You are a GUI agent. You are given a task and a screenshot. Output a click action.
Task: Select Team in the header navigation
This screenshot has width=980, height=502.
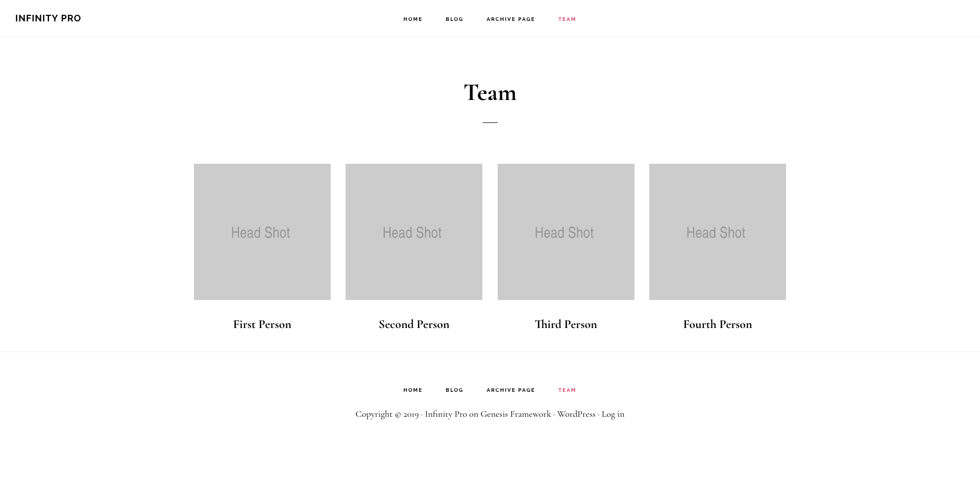click(567, 19)
